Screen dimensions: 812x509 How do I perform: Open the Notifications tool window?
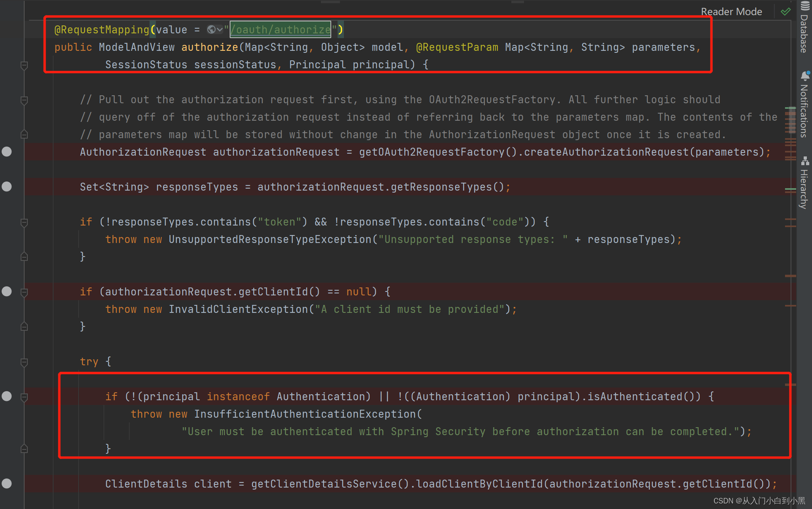[x=804, y=104]
